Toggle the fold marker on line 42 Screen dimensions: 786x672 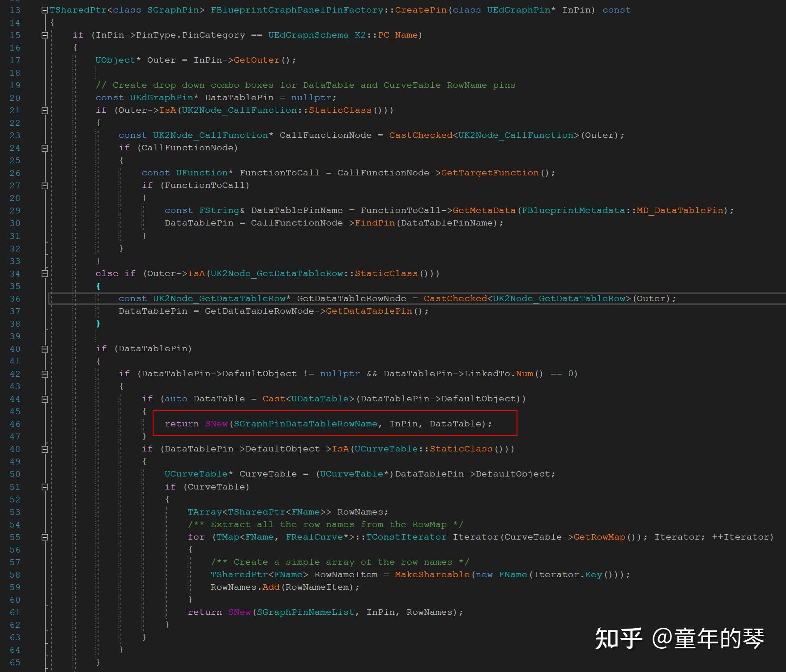click(x=44, y=374)
